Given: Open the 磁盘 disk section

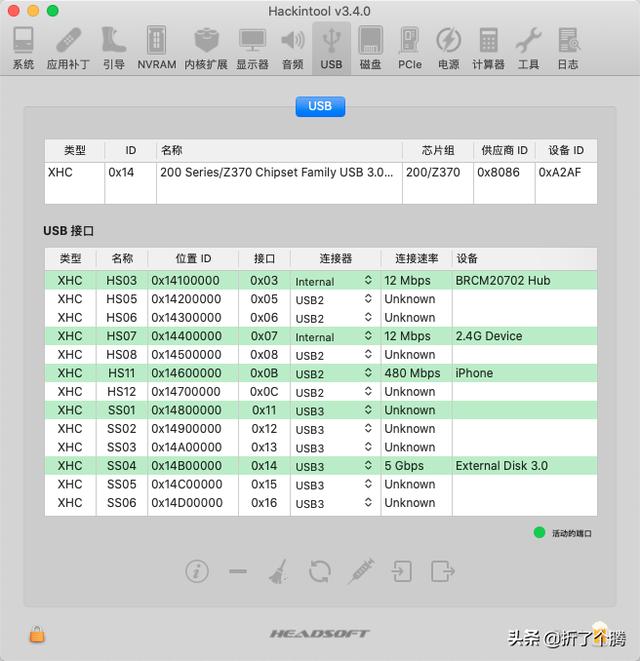Looking at the screenshot, I should (x=371, y=48).
